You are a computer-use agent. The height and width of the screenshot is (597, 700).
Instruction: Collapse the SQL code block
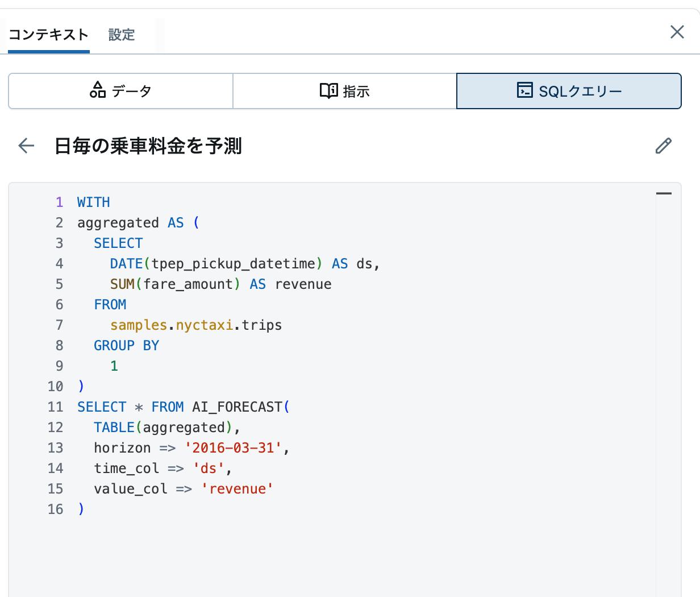point(664,193)
